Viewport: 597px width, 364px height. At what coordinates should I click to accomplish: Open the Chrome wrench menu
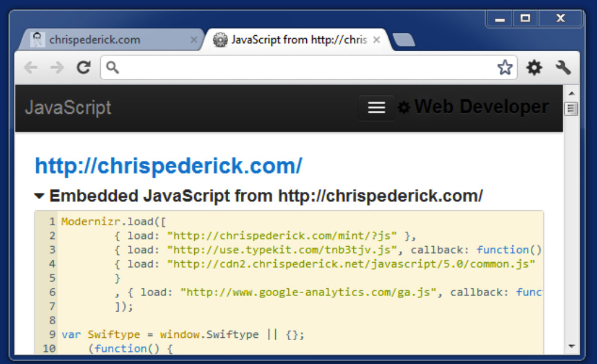pos(563,68)
